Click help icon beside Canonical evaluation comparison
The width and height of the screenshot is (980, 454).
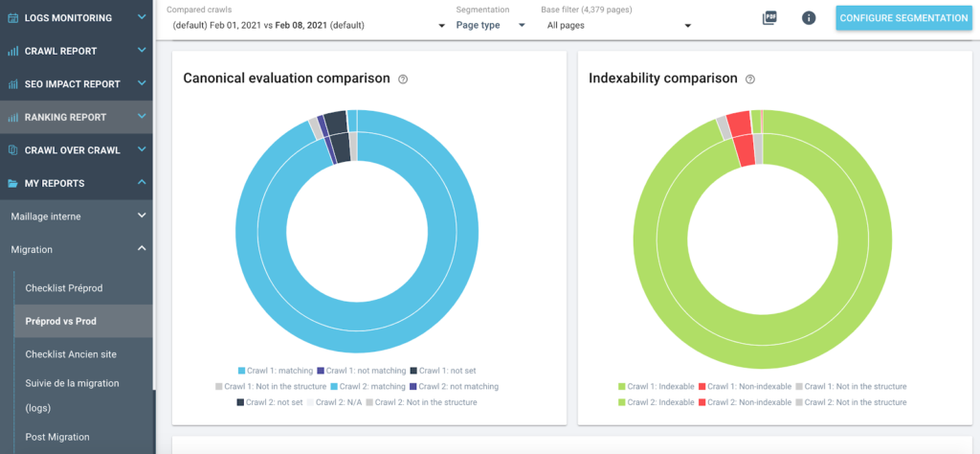[403, 79]
